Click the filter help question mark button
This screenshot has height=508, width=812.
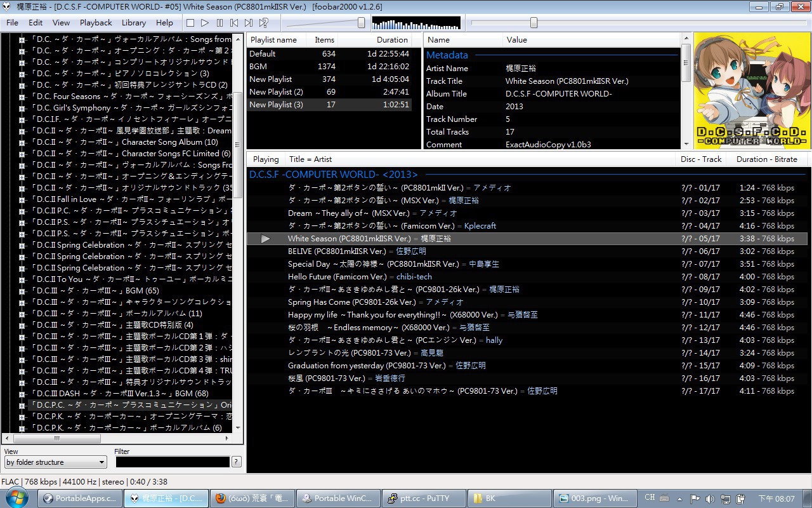[x=237, y=462]
